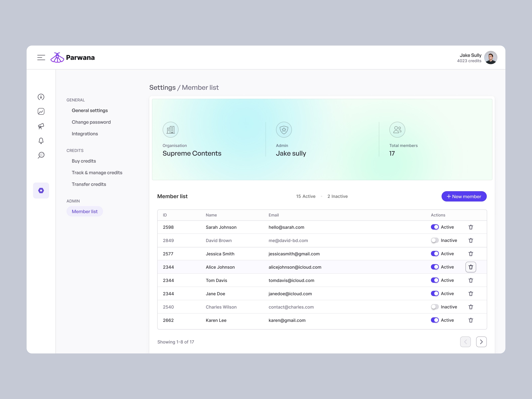Open the Integrations settings page

(x=85, y=134)
